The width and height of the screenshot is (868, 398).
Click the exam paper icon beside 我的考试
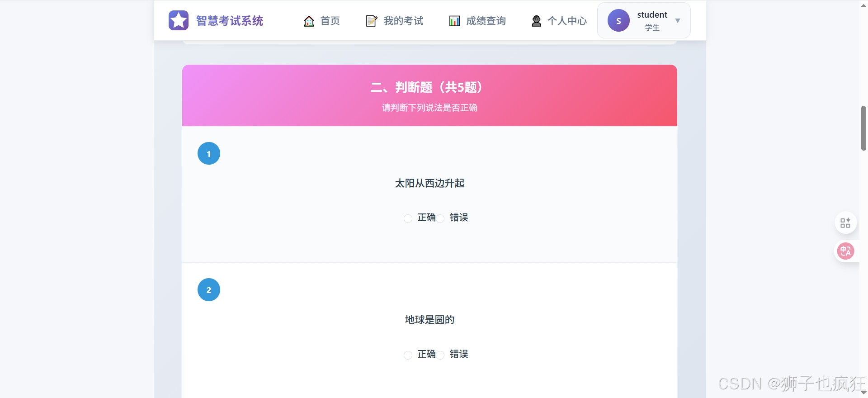click(372, 21)
